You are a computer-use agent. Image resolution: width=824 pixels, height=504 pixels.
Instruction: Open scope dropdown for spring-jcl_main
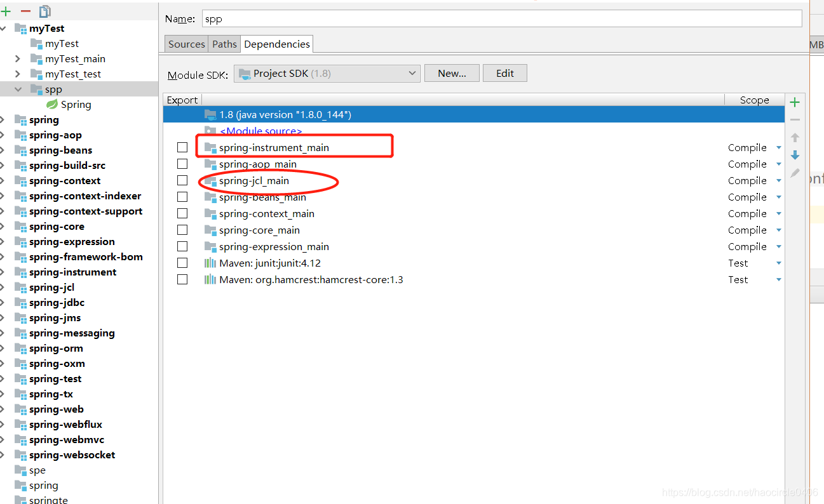click(779, 181)
